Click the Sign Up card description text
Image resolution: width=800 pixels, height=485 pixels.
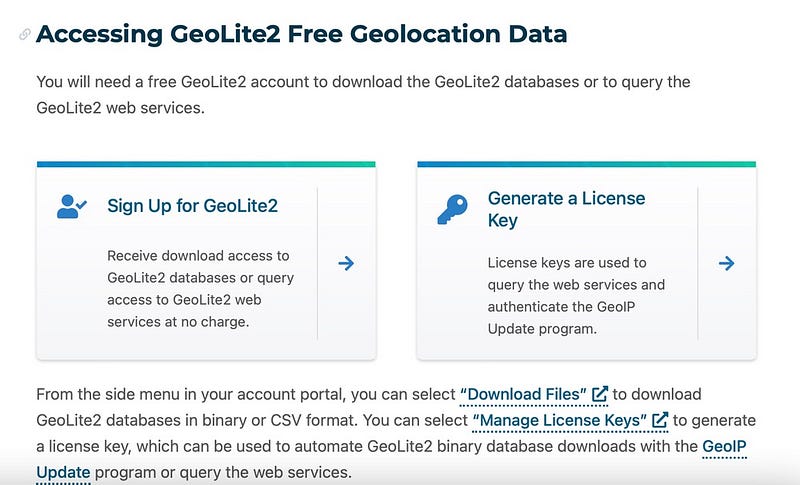[x=201, y=289]
